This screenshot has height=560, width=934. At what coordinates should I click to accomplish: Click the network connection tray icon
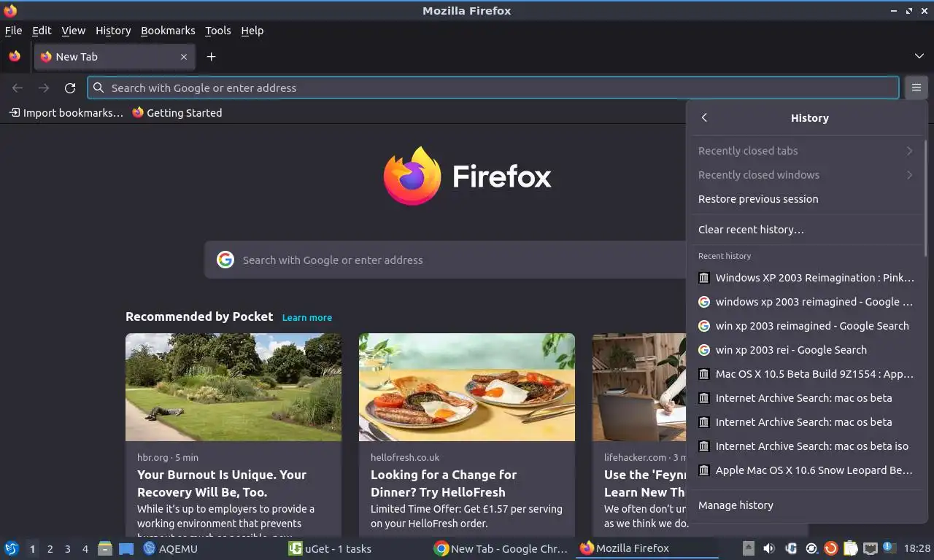[x=870, y=548]
